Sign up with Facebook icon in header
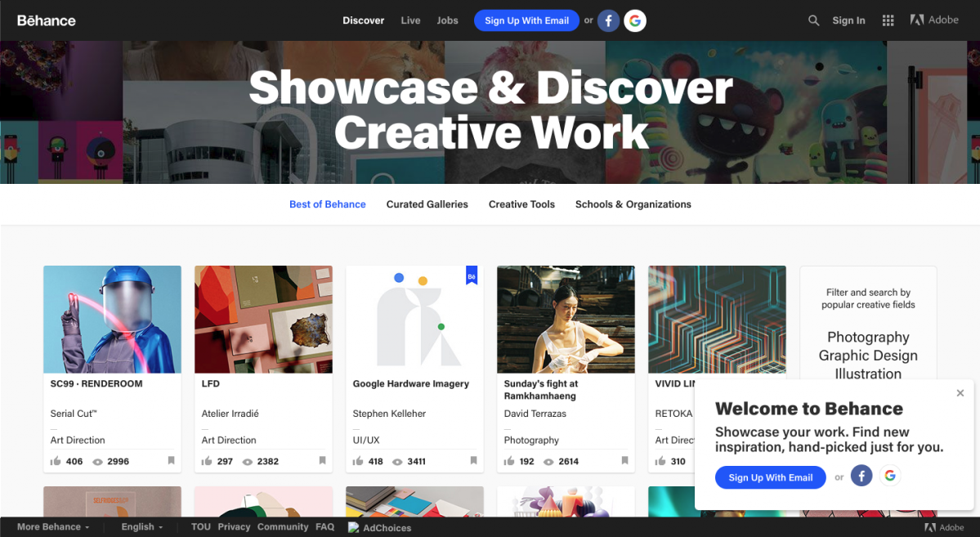 point(608,20)
